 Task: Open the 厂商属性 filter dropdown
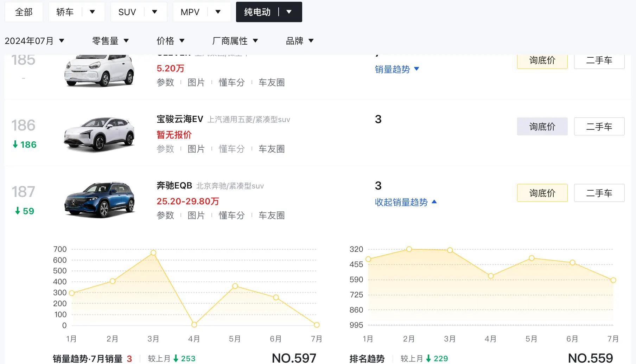point(235,41)
